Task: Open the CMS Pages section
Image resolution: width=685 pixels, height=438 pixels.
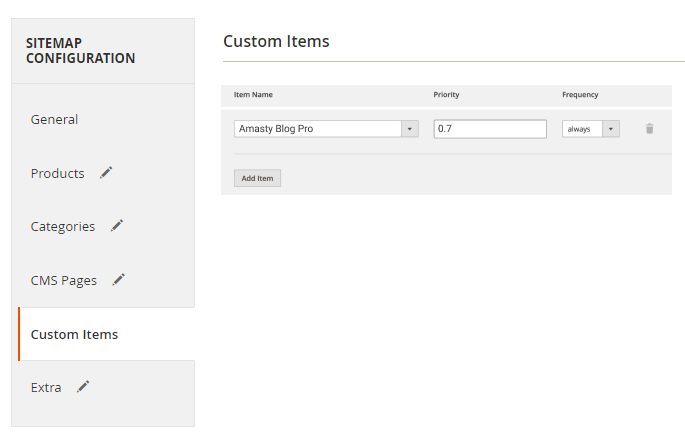Action: [63, 280]
